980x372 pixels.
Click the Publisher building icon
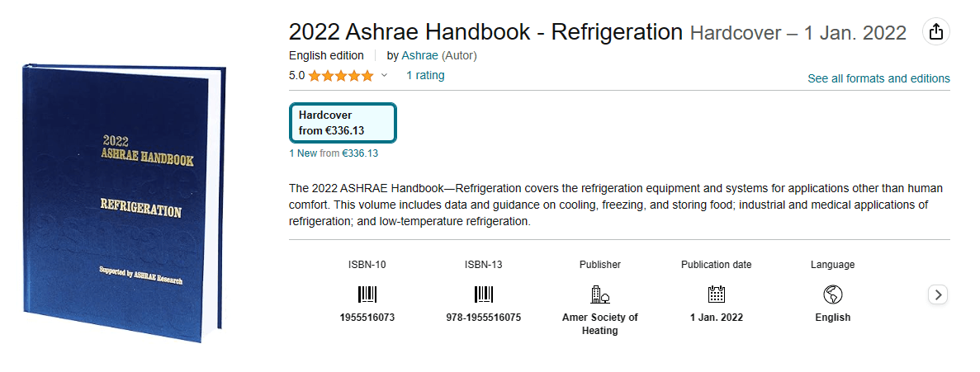(x=600, y=294)
